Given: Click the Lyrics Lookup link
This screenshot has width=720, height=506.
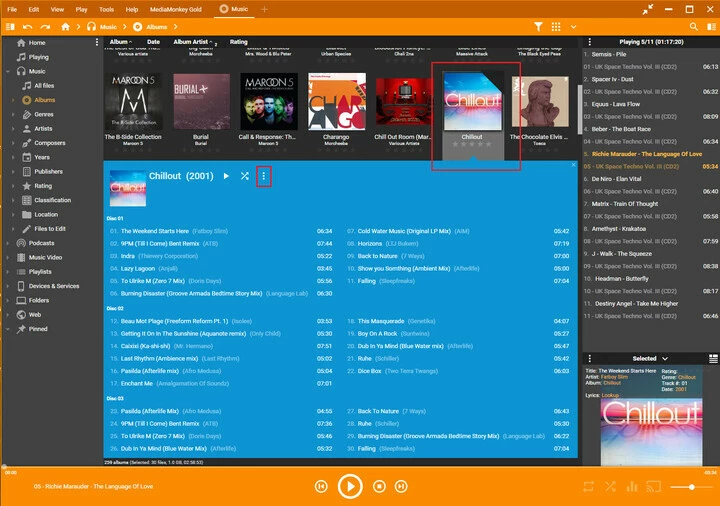Looking at the screenshot, I should (x=610, y=395).
